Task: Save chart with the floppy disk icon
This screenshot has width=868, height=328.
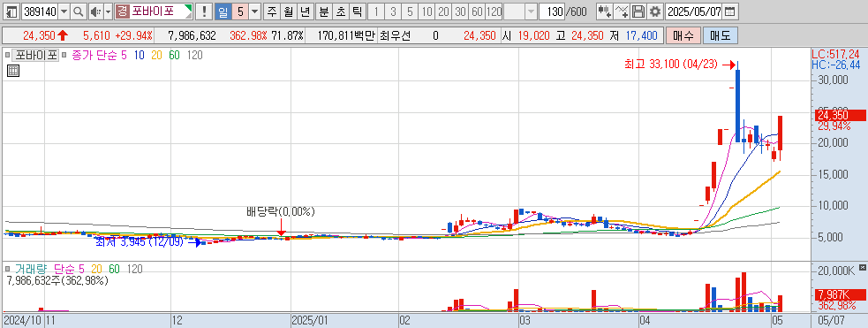Action: 638,11
